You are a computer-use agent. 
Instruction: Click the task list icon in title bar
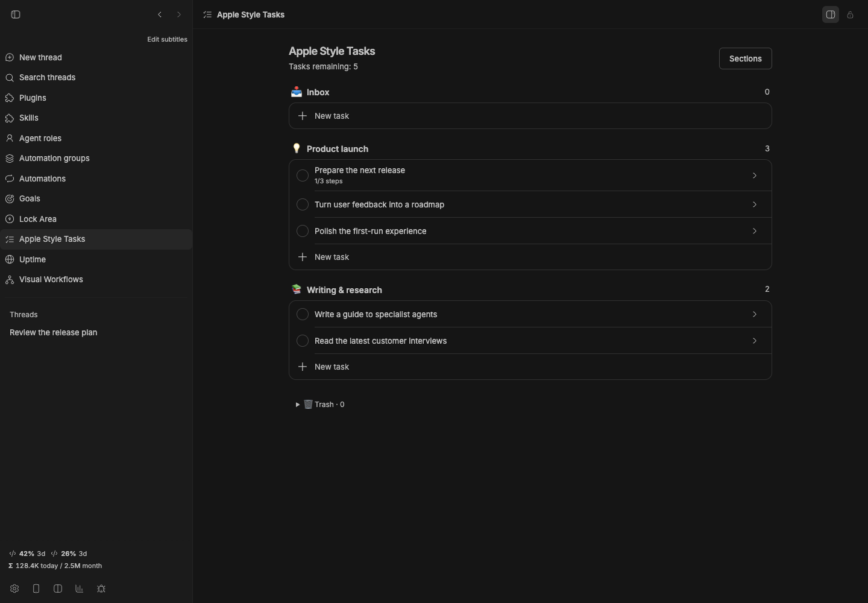point(207,14)
